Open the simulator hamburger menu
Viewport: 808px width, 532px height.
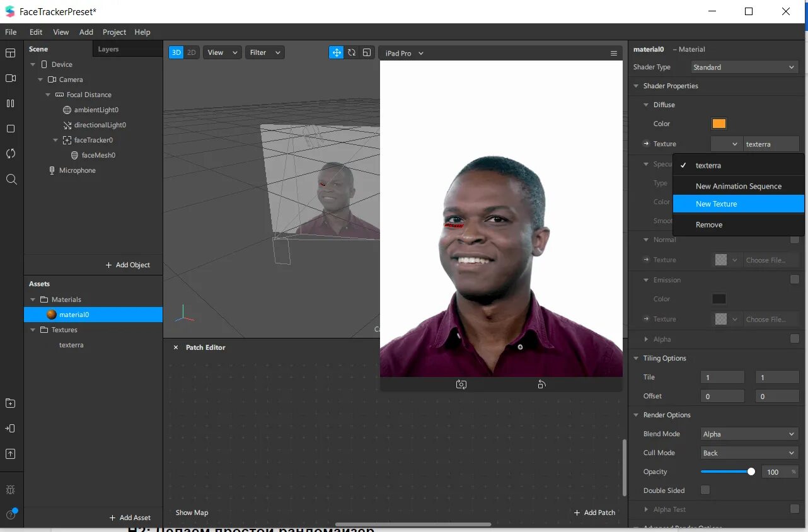(614, 54)
